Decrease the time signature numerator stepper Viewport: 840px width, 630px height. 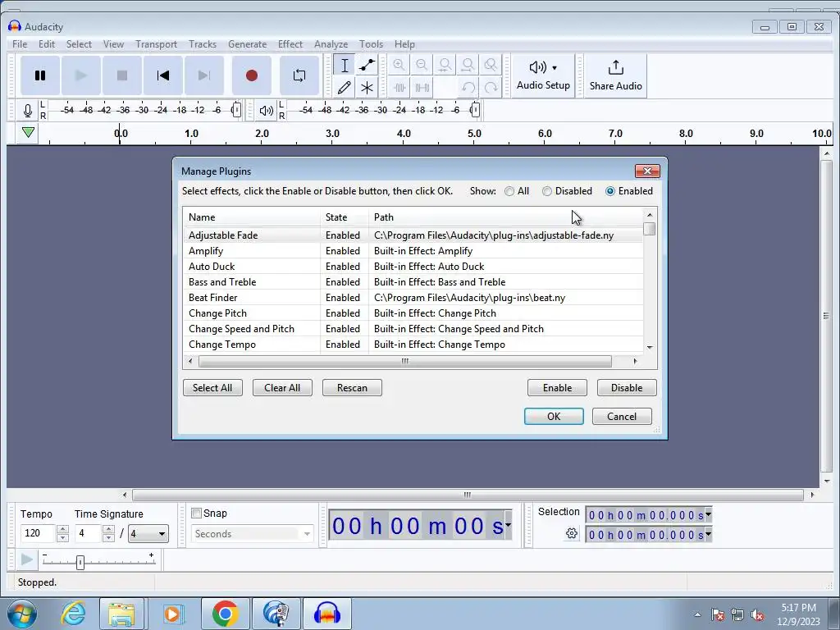(109, 538)
